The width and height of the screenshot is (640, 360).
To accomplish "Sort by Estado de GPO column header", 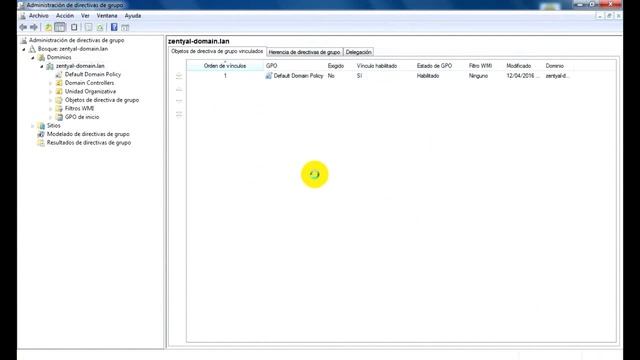I will point(441,66).
